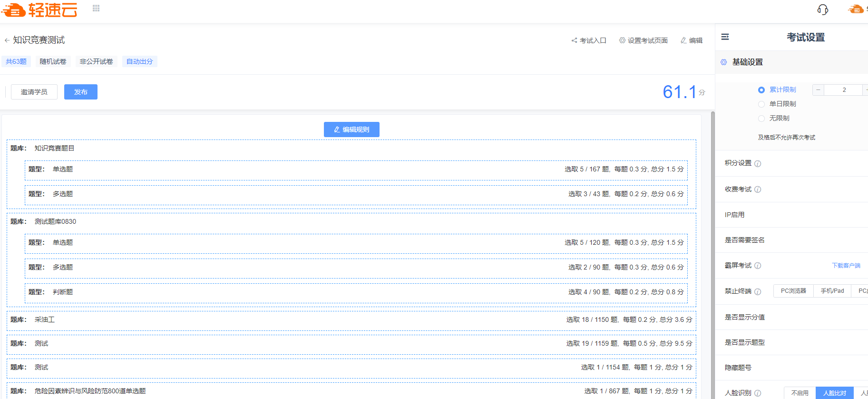Screen dimensions: 868x399
Task: Choose the 无限制 radio option
Action: pyautogui.click(x=761, y=119)
